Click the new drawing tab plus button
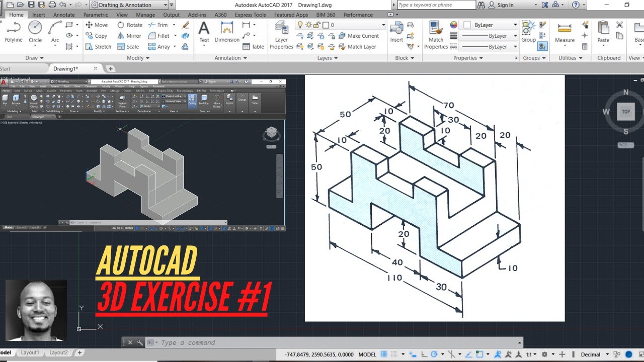Viewport: 644px width, 362px height. tap(111, 69)
